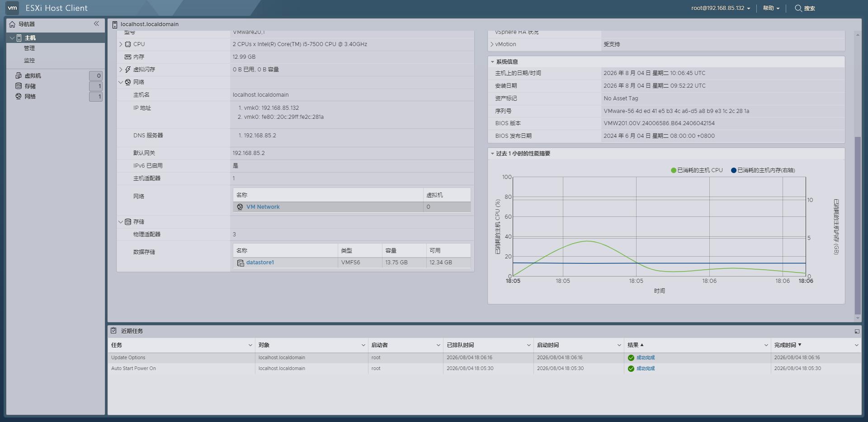
Task: Collapse the 主机 tree node in navigator
Action: [x=12, y=38]
